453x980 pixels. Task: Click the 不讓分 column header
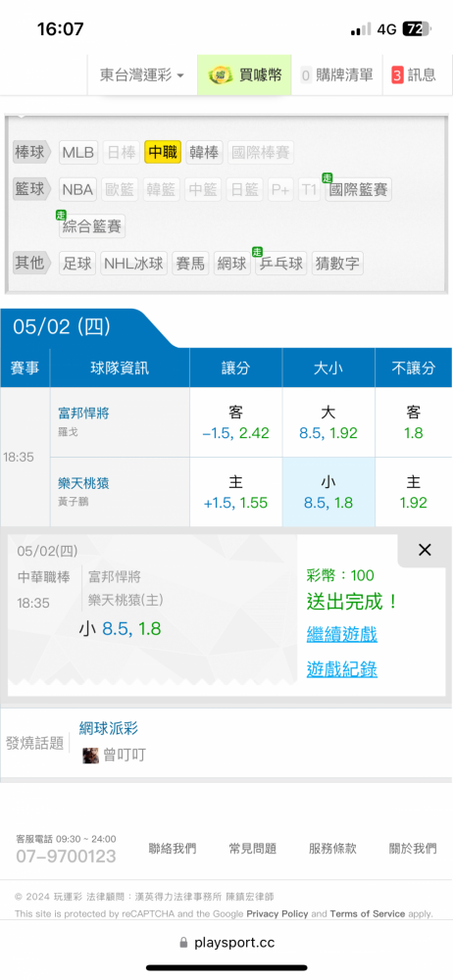[414, 368]
